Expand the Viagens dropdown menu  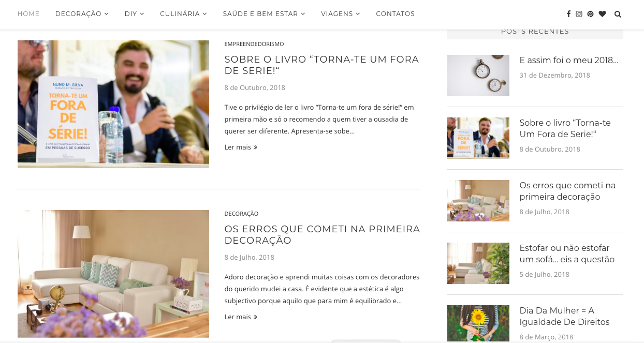click(341, 14)
